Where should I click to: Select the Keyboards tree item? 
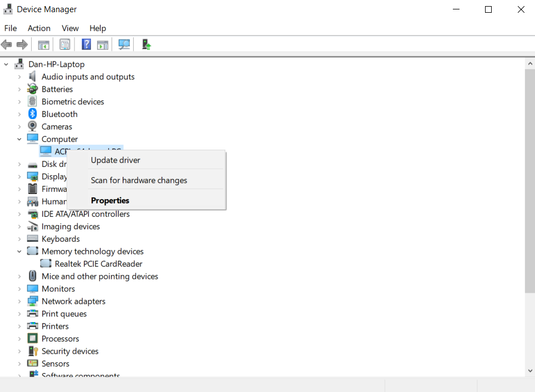pyautogui.click(x=60, y=239)
